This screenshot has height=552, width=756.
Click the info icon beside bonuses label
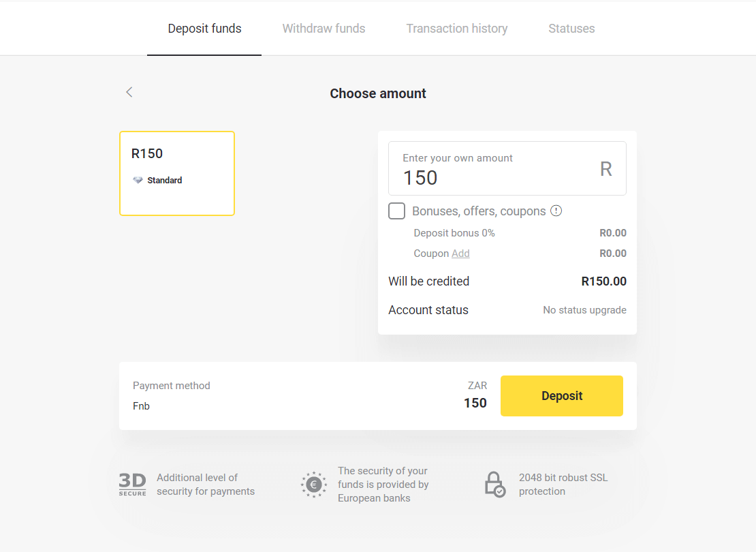coord(556,211)
